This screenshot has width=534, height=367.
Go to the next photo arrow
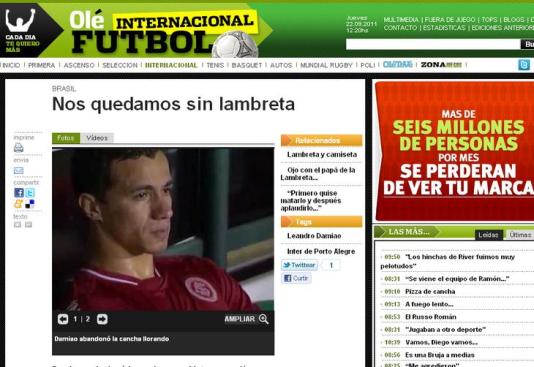coord(102,319)
